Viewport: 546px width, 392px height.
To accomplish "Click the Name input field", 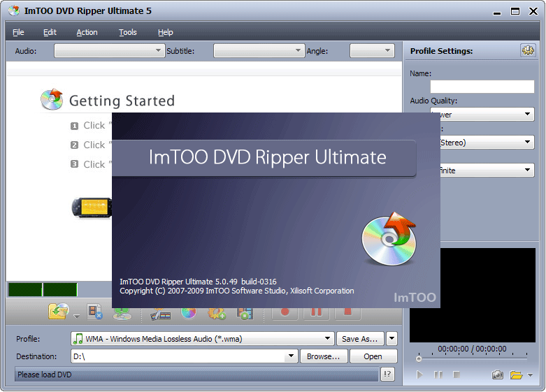I will point(482,87).
